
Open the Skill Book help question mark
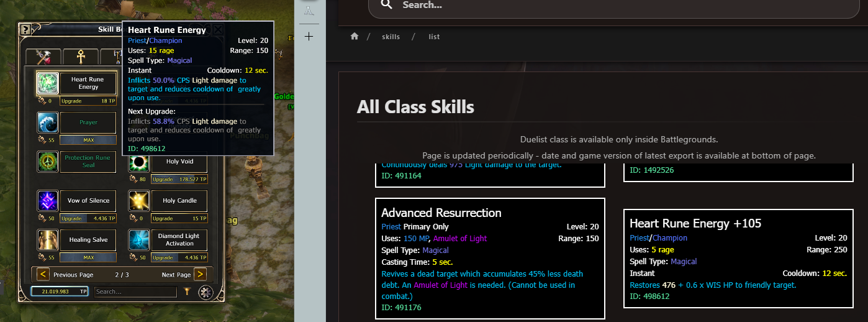[x=25, y=29]
